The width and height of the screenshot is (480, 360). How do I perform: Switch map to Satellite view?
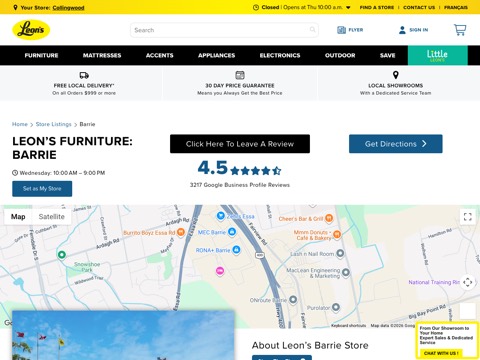tap(51, 217)
